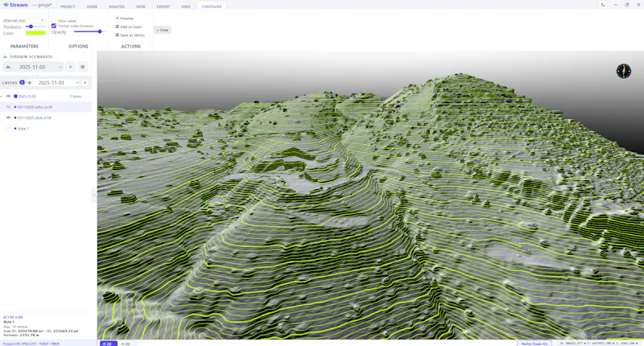This screenshot has height=346, width=644.
Task: Click the Project CRS status link
Action: click(31, 344)
